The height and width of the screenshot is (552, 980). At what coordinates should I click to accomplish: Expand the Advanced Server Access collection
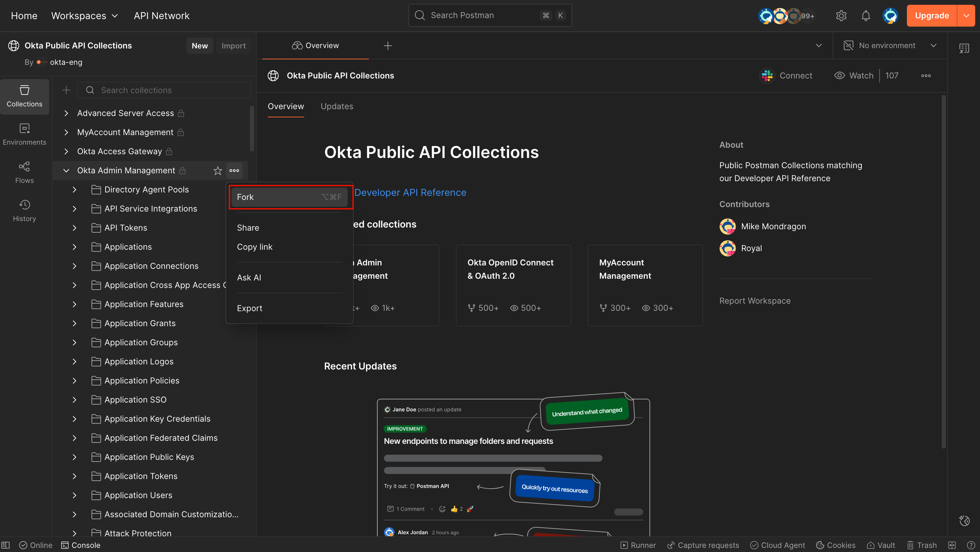coord(66,113)
